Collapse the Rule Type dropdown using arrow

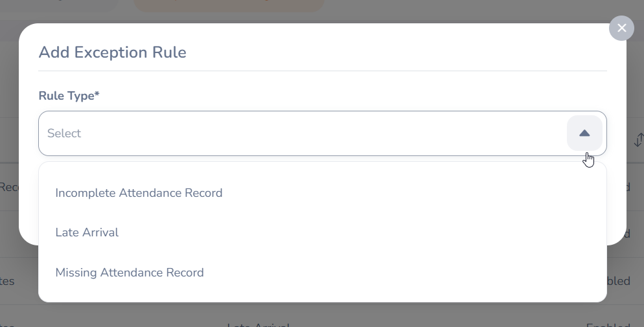pos(584,133)
